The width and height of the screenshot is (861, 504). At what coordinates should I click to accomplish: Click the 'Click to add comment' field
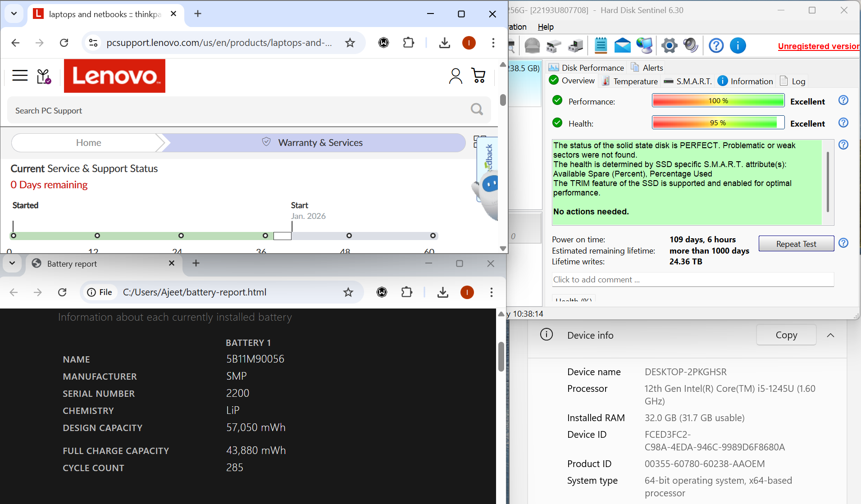coord(692,280)
